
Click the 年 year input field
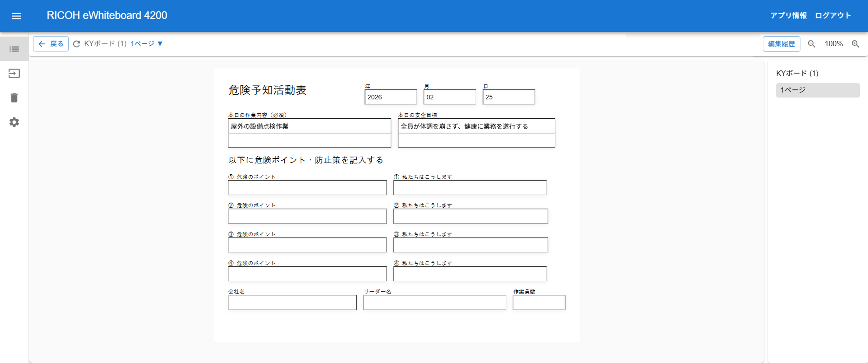[x=391, y=97]
